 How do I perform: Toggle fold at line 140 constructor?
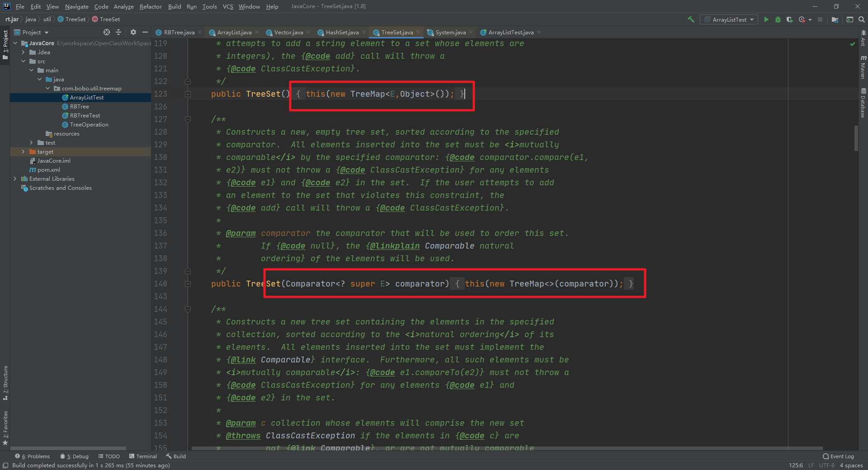(188, 284)
